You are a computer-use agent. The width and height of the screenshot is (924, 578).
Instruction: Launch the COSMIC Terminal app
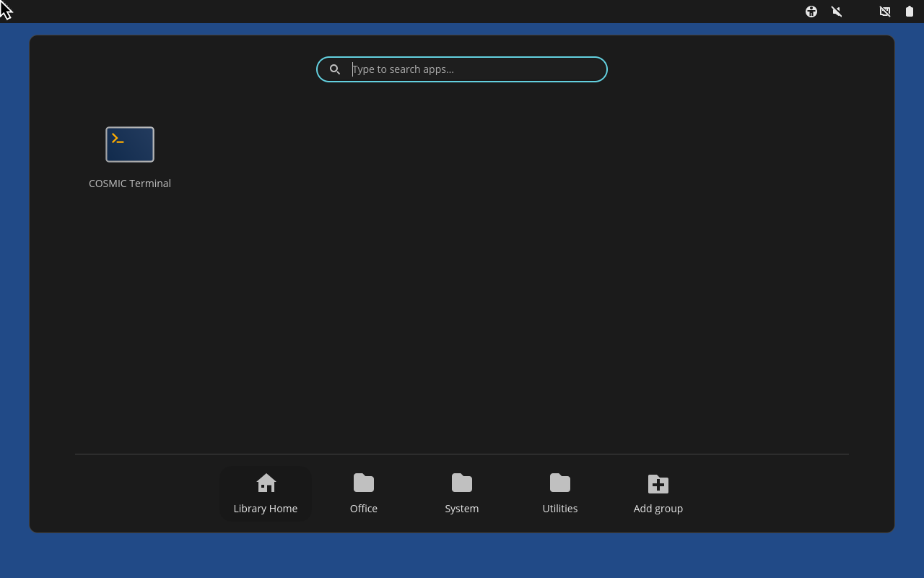click(130, 158)
